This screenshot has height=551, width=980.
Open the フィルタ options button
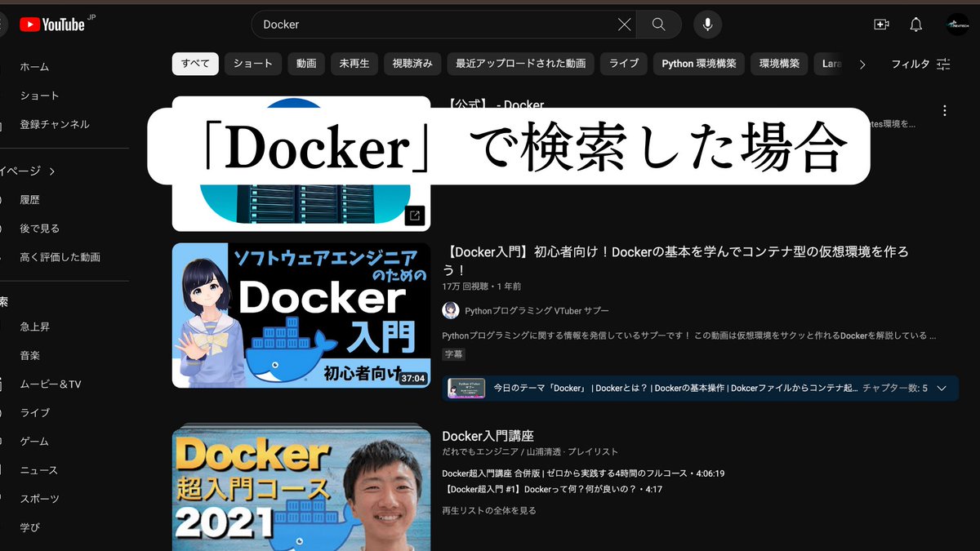pyautogui.click(x=921, y=64)
